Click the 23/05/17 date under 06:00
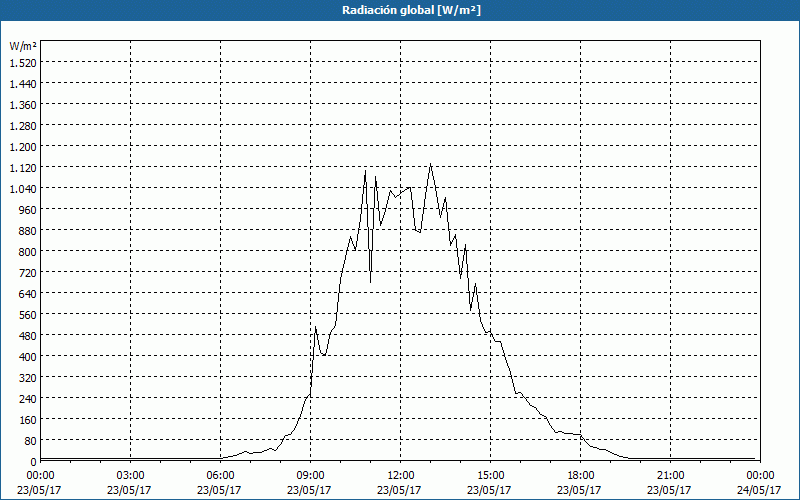 tap(219, 490)
